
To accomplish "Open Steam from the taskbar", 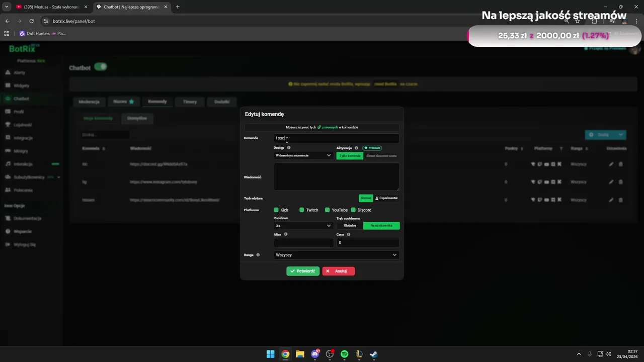I will pos(374,354).
